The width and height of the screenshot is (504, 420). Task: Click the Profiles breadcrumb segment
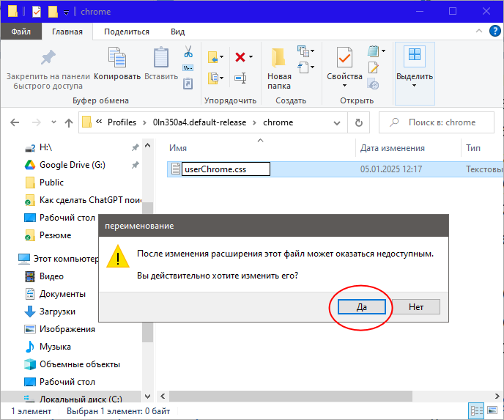[x=122, y=122]
